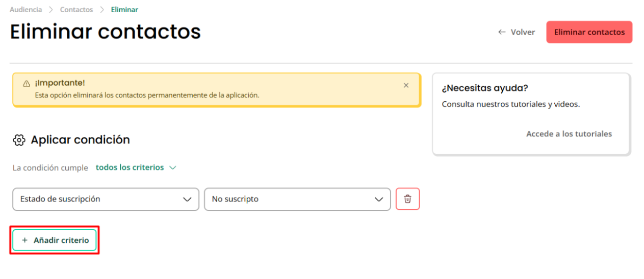Dismiss the ¡Importante! warning banner
This screenshot has height=279, width=644.
pyautogui.click(x=406, y=86)
